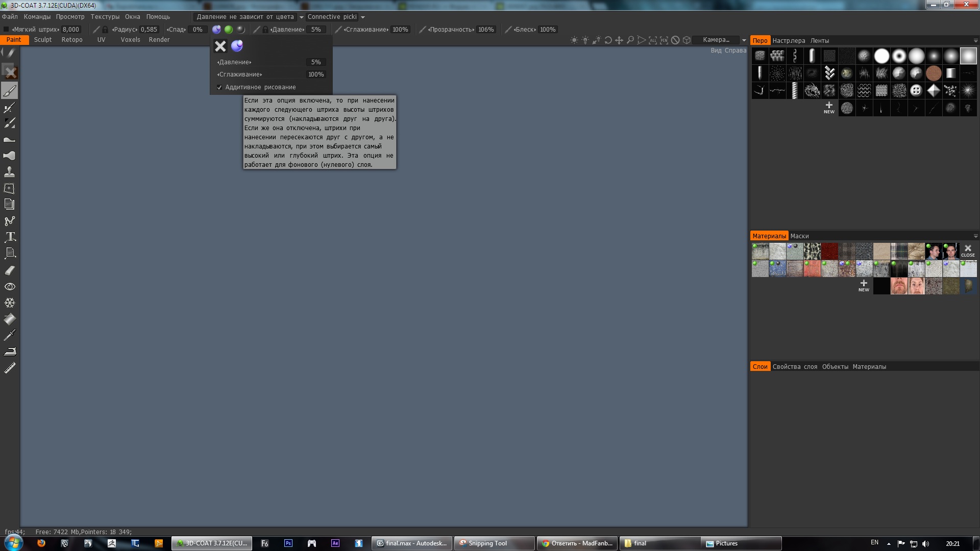Click the green sphere color channel icon
The width and height of the screenshot is (980, 551).
coord(229,30)
